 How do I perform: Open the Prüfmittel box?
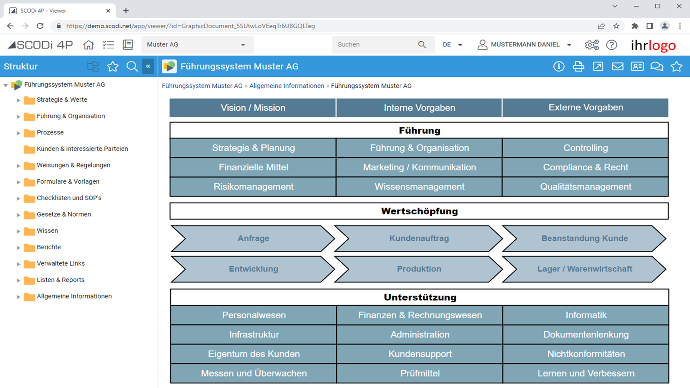pyautogui.click(x=420, y=373)
